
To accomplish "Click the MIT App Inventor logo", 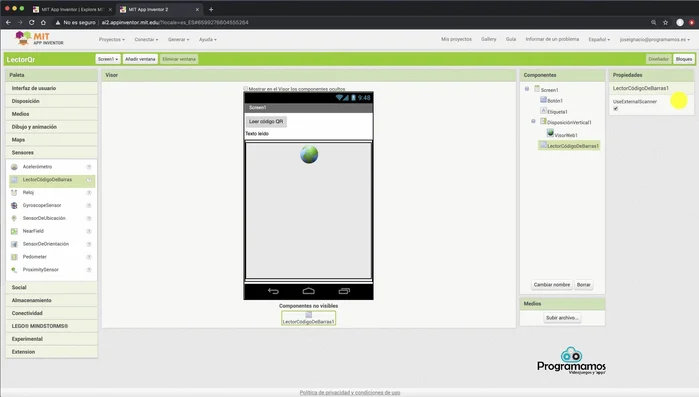I will point(39,39).
